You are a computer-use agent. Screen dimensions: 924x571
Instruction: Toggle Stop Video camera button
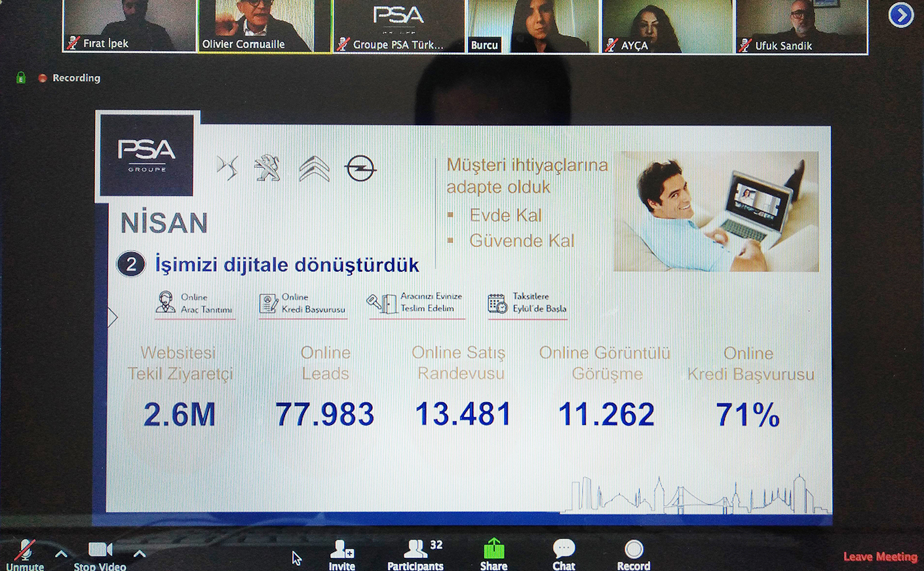pos(100,552)
